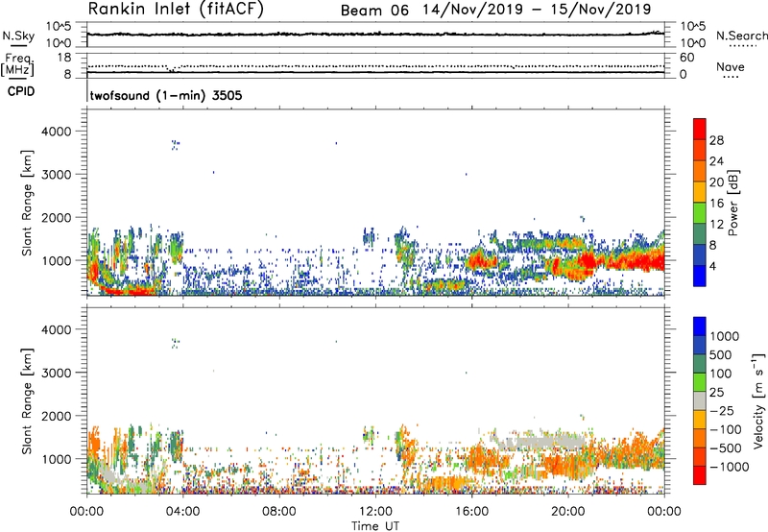The width and height of the screenshot is (768, 532).
Task: Click the "4" value on the power colorbar
Action: point(712,266)
